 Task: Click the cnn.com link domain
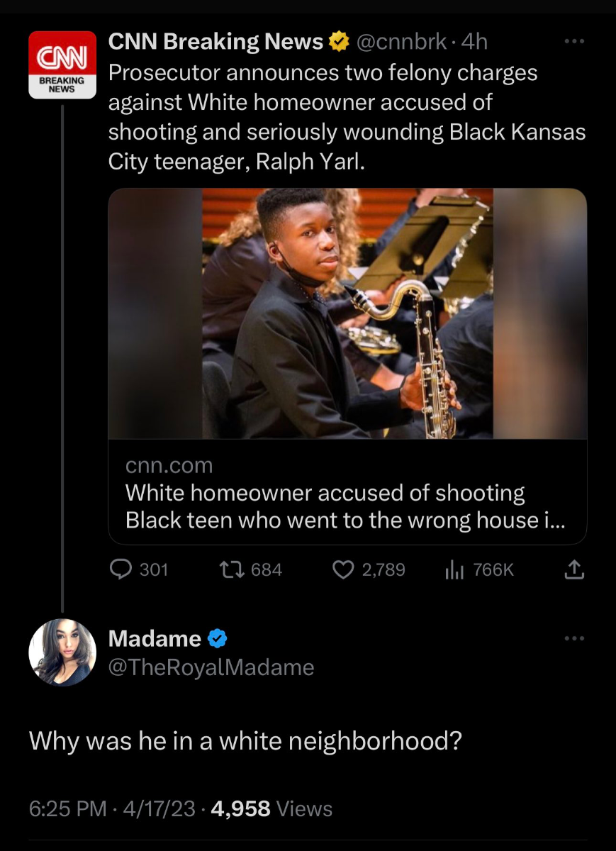(169, 466)
